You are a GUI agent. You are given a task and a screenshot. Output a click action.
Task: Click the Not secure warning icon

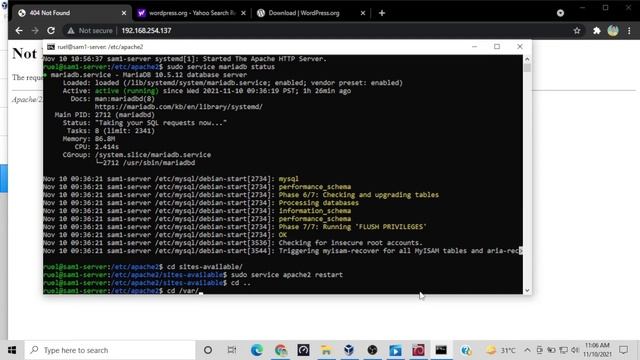tap(71, 31)
